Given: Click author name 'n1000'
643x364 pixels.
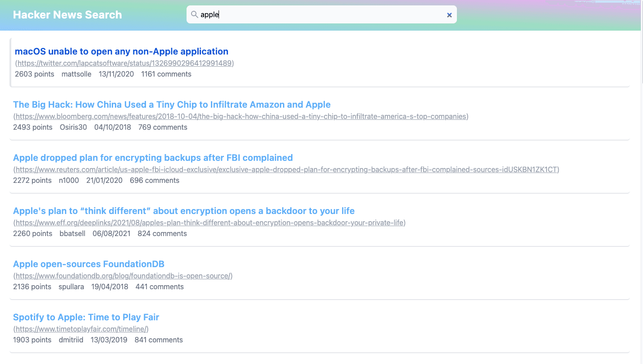Looking at the screenshot, I should pyautogui.click(x=69, y=180).
